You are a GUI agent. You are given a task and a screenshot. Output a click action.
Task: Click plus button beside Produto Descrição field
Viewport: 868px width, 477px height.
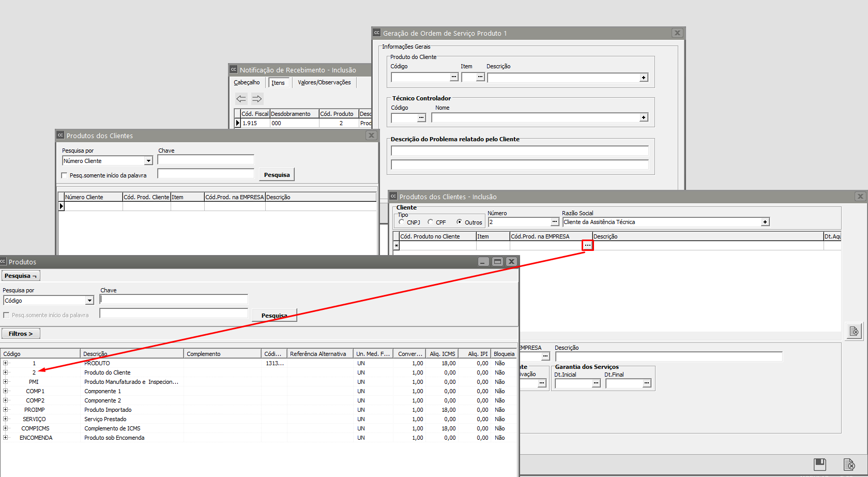pos(644,78)
